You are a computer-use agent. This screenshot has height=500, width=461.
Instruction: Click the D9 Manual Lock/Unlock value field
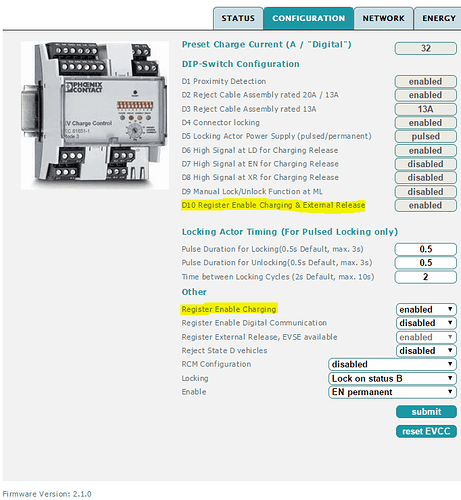426,192
